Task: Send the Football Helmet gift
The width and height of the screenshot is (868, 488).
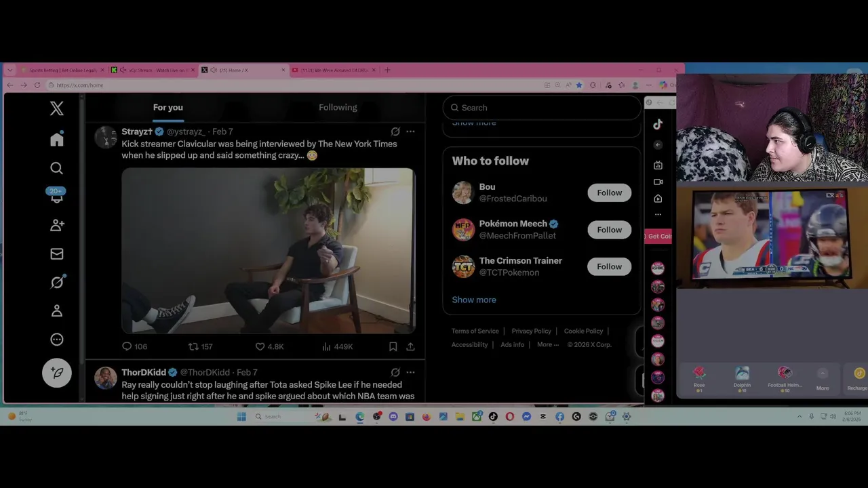Action: point(785,378)
